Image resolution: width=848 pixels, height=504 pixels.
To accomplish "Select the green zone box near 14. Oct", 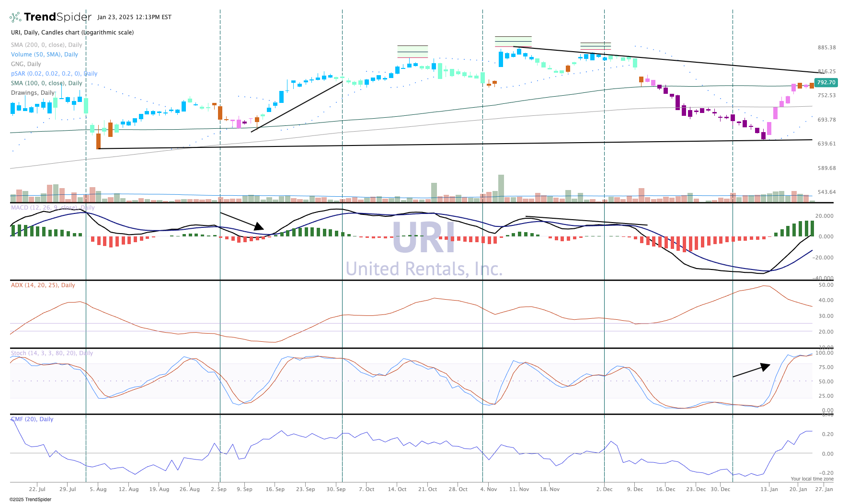I will pyautogui.click(x=412, y=51).
